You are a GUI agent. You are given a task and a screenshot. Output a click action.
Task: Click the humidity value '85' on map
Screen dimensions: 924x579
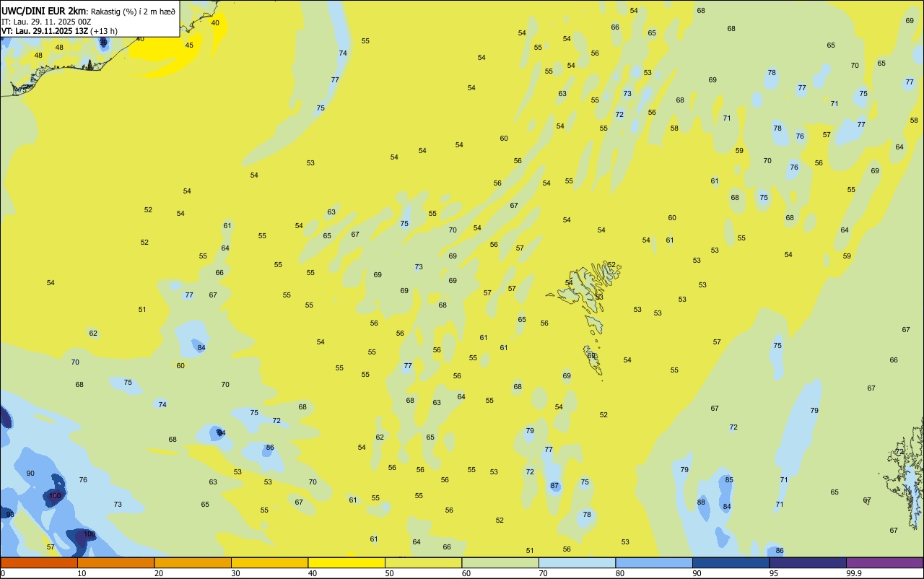(x=729, y=480)
